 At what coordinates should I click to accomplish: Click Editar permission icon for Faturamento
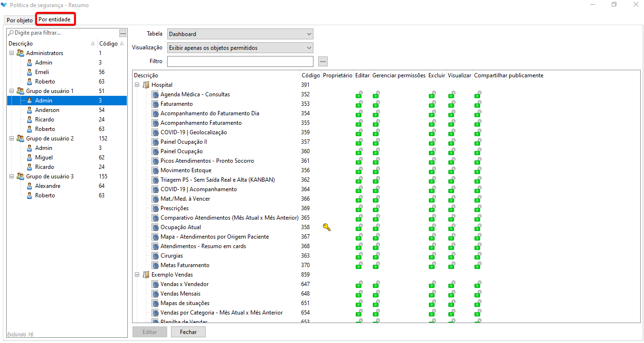[359, 104]
